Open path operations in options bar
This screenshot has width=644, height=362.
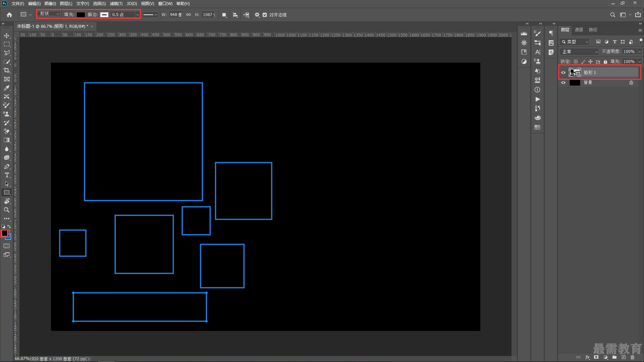pyautogui.click(x=224, y=15)
